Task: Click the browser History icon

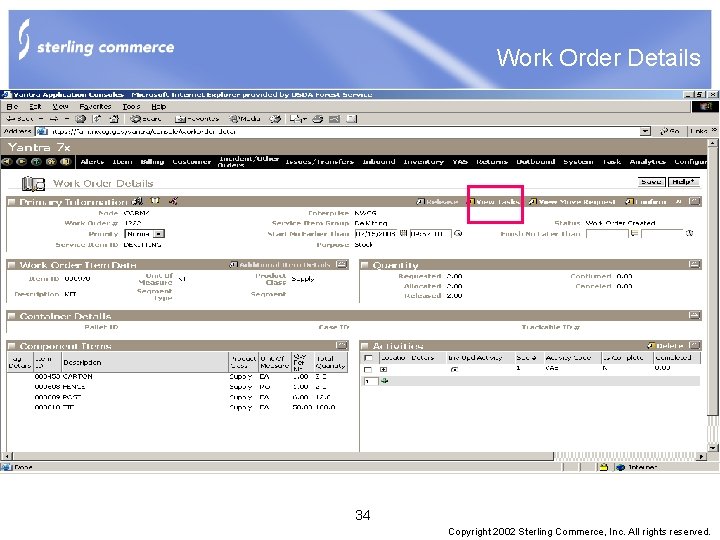Action: click(275, 119)
